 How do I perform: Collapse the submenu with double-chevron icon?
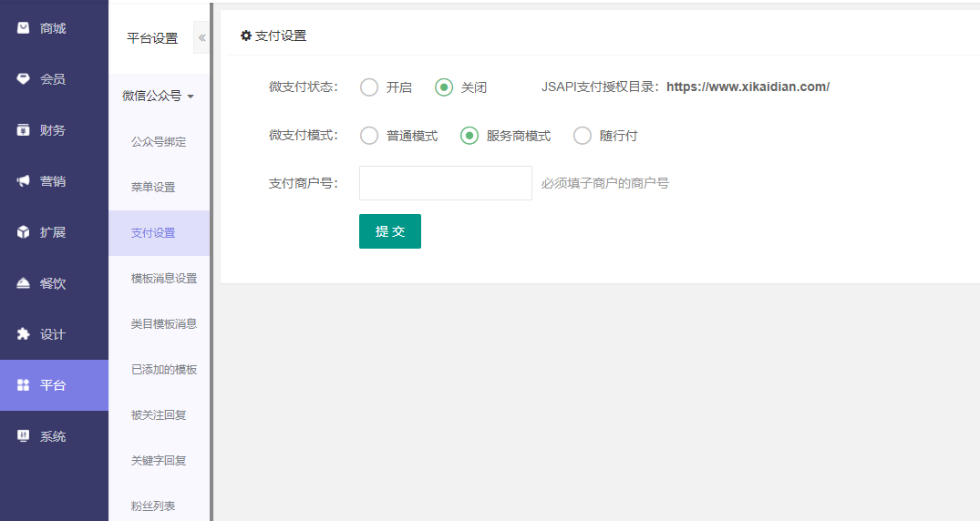tap(201, 37)
